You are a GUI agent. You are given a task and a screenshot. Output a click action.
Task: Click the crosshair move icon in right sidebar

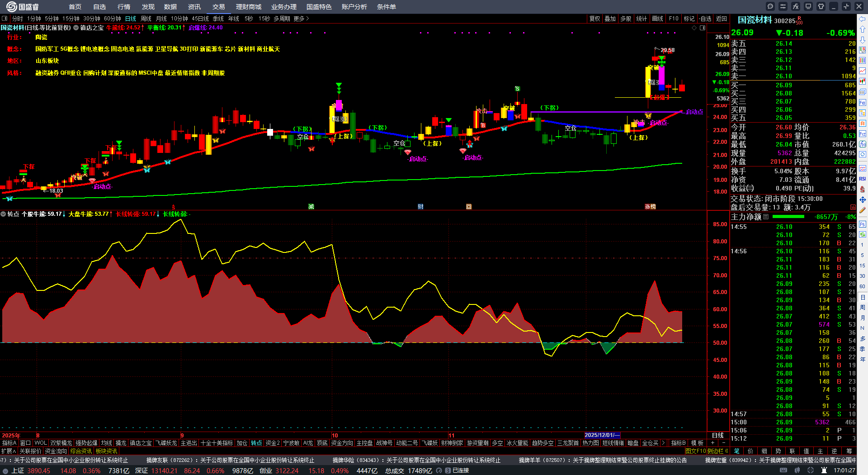click(863, 199)
